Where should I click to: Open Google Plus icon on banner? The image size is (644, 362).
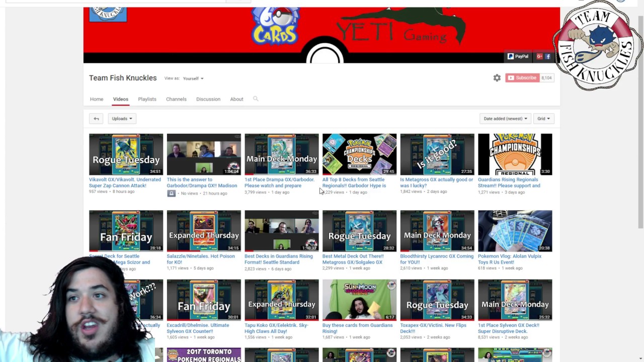tap(539, 56)
